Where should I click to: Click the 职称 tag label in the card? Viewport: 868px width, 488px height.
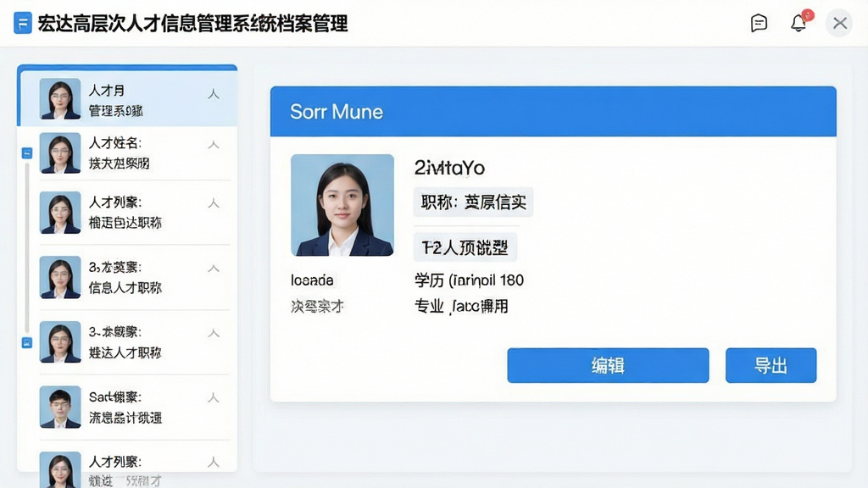point(473,202)
